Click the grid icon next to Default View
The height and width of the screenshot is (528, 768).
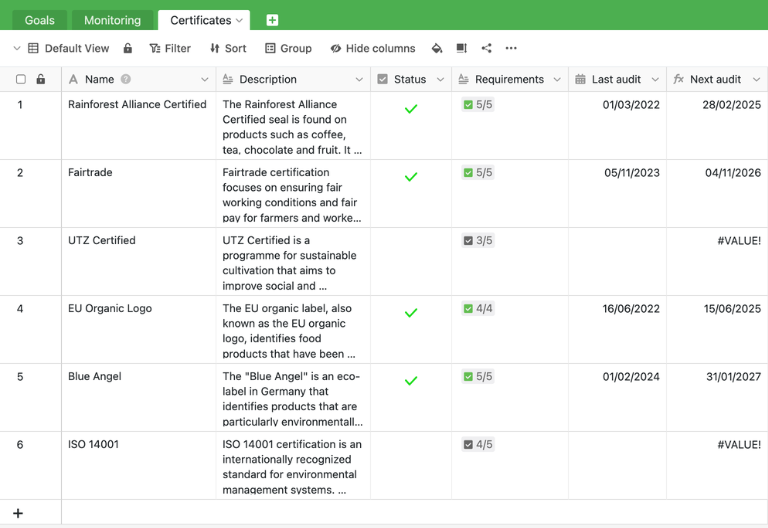point(33,48)
